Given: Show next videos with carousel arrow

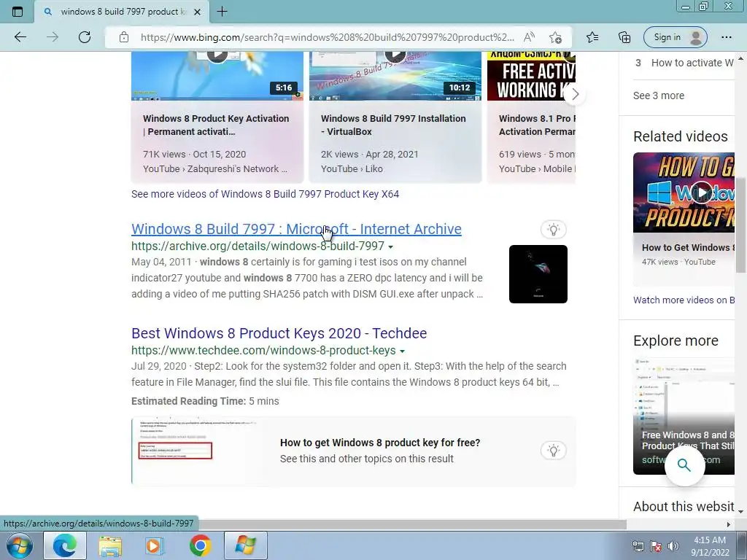Looking at the screenshot, I should (575, 94).
